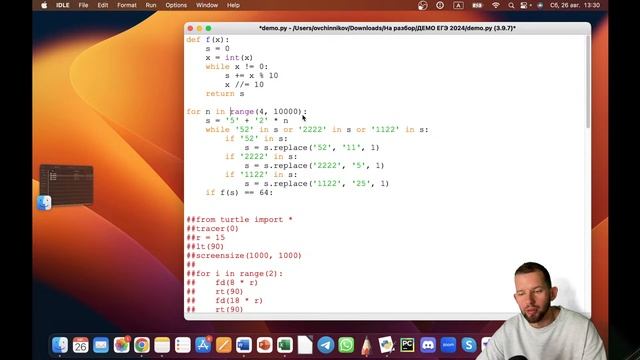This screenshot has width=640, height=360.
Task: Click the battery status icon
Action: (477, 5)
